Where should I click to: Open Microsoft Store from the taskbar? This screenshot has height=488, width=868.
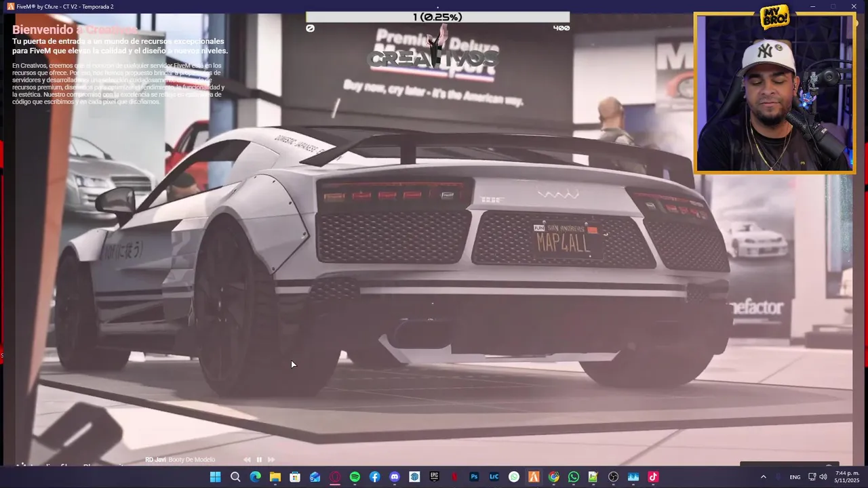click(x=295, y=477)
